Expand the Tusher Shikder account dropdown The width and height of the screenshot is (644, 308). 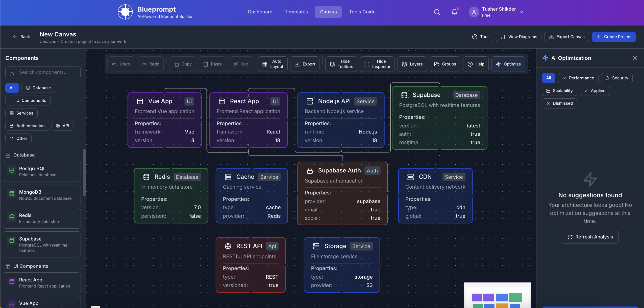521,12
